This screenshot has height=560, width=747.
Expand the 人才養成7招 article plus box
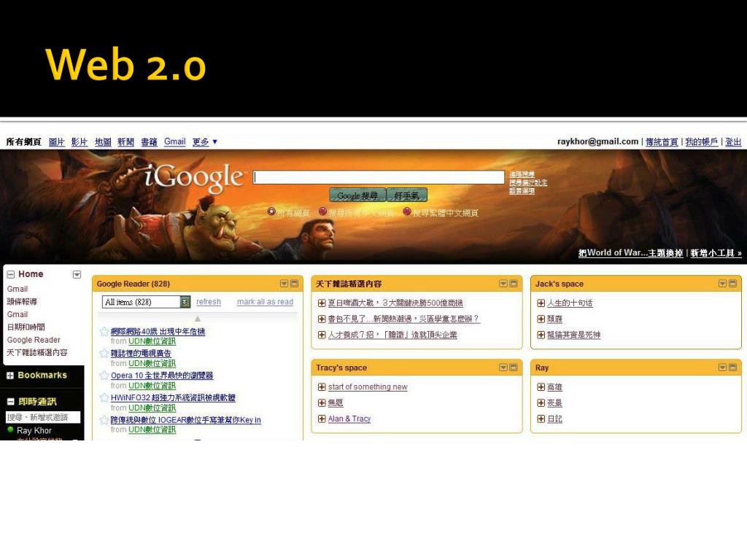coord(322,335)
